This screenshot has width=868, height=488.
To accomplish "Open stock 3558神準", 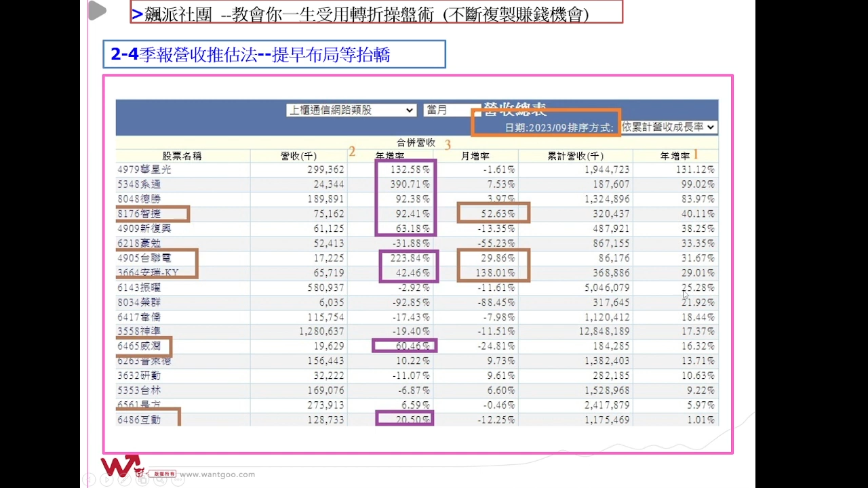I will (139, 331).
